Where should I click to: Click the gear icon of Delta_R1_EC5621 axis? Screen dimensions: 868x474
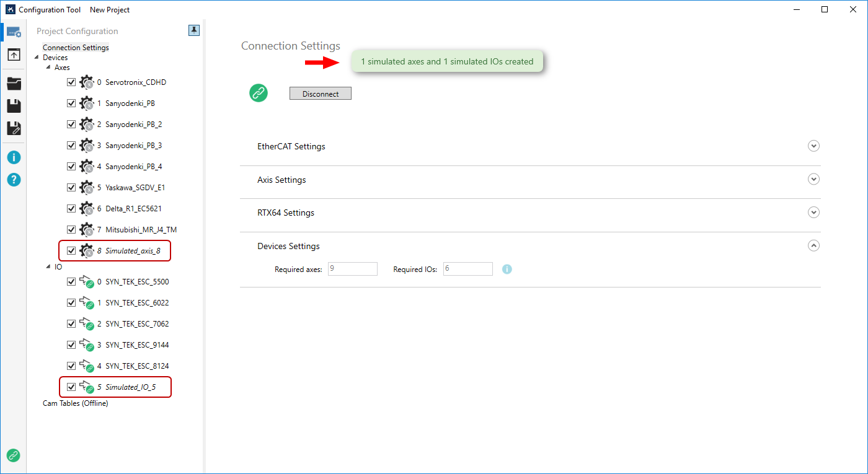click(87, 209)
